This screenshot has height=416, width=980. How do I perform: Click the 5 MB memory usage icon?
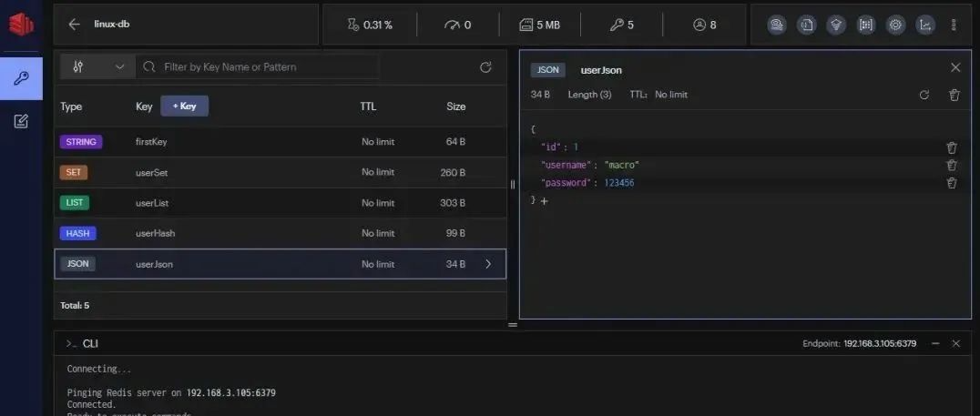526,25
